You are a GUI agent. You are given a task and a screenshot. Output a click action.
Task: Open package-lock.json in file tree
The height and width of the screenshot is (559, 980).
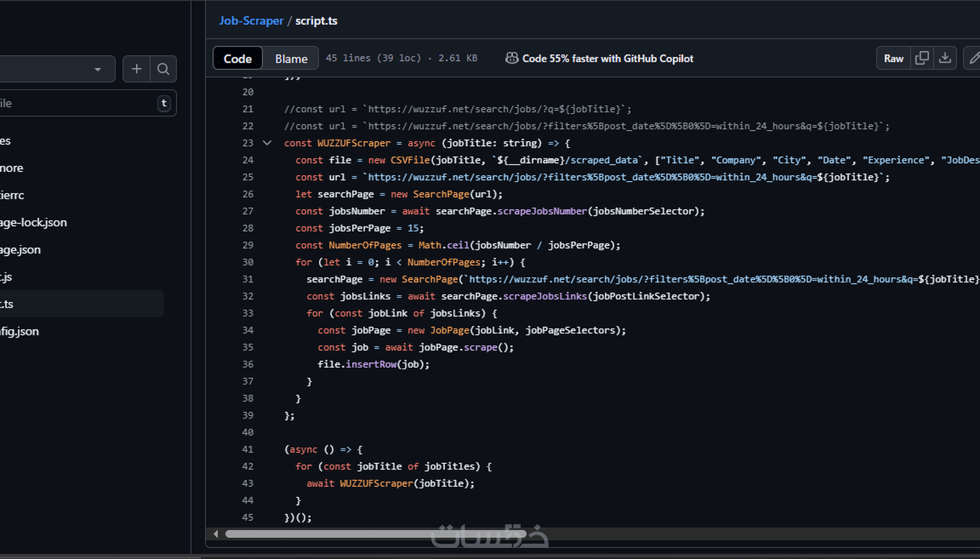33,222
